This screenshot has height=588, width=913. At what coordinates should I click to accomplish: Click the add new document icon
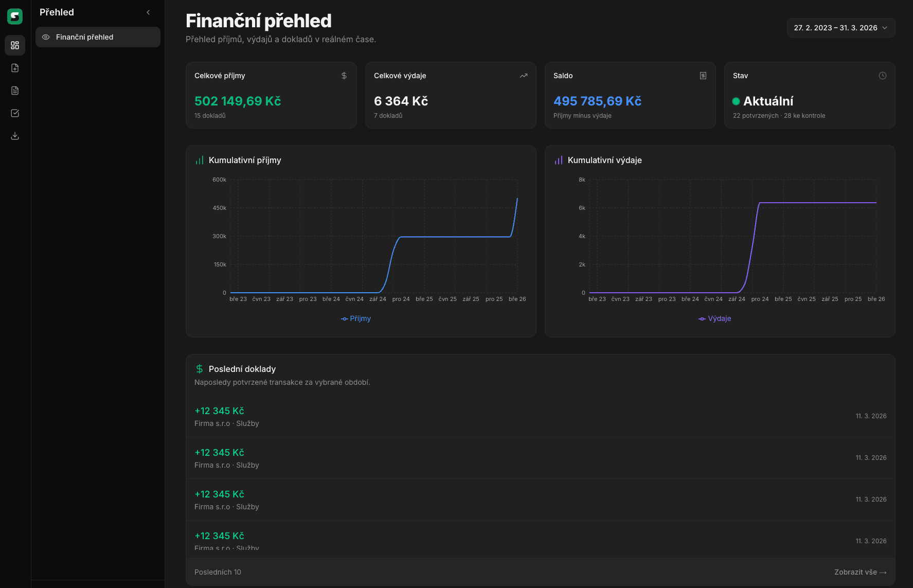pos(15,68)
